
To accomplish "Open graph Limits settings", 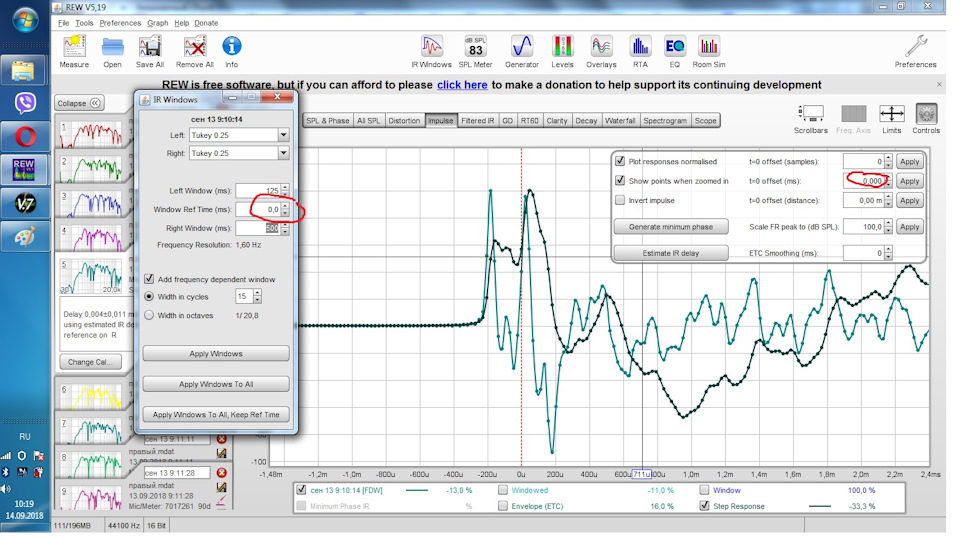I will pyautogui.click(x=891, y=114).
